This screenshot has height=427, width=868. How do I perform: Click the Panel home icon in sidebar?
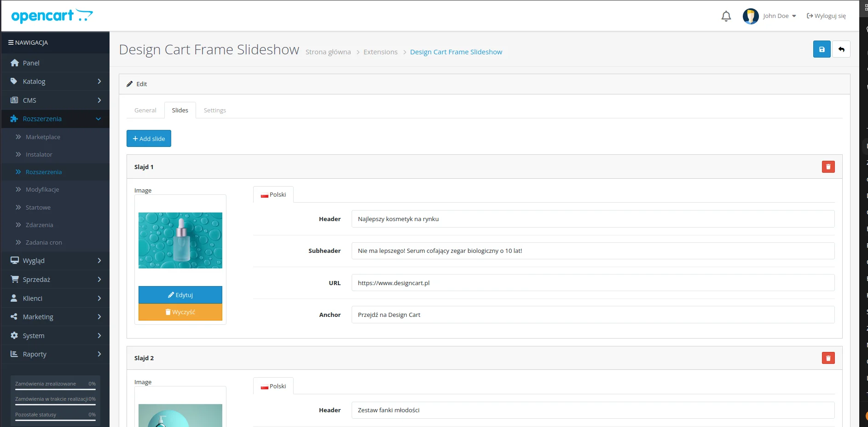pos(15,63)
